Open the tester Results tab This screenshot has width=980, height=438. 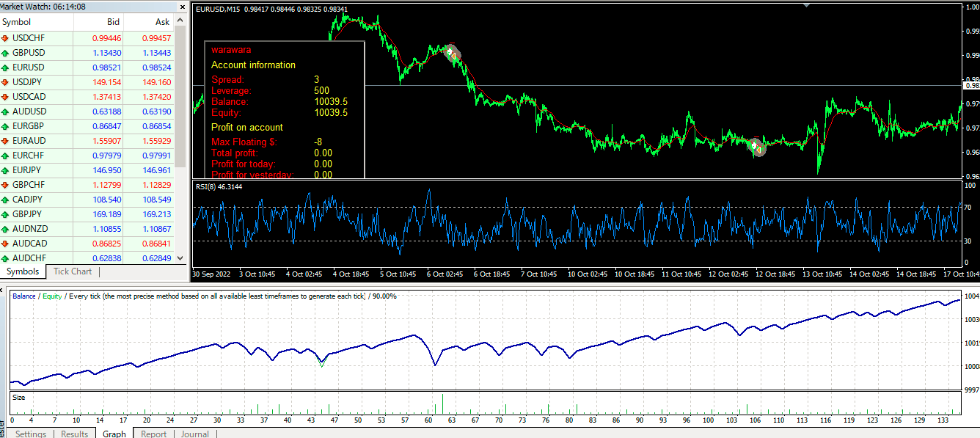coord(74,434)
